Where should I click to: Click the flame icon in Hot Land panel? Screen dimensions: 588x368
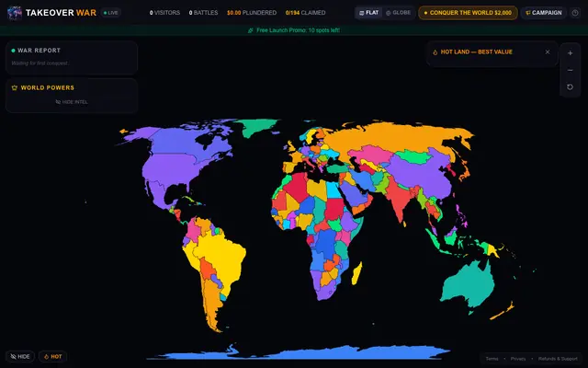(x=435, y=52)
